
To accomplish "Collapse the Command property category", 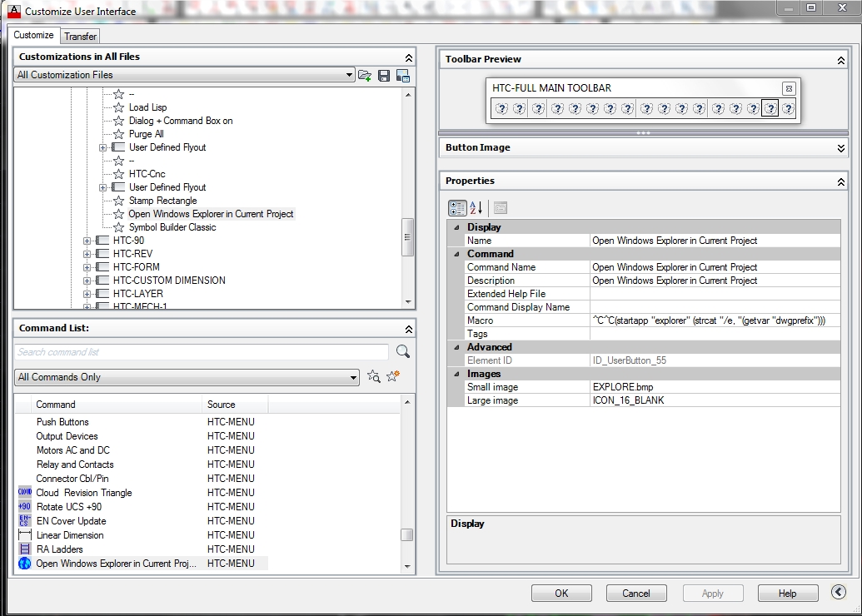I will (457, 254).
